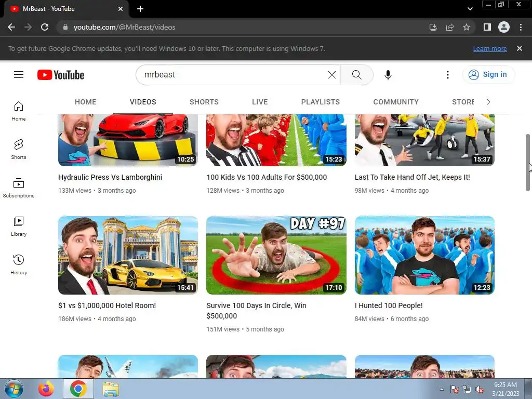Open the LIVE channel tab

click(260, 102)
